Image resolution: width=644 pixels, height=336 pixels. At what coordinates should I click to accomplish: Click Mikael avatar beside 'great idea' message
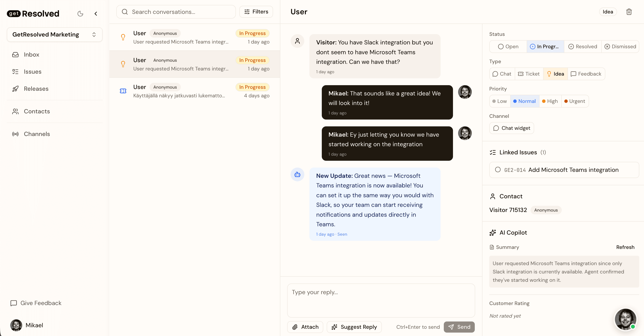[465, 92]
